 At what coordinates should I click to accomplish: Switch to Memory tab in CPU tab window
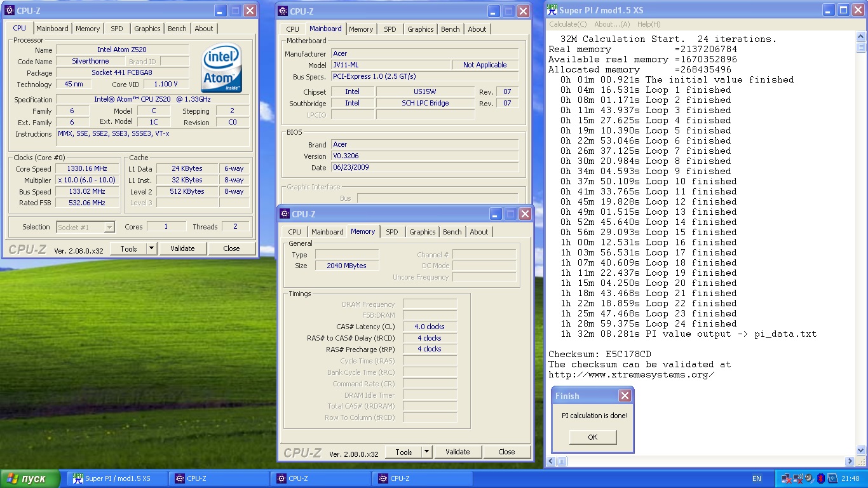(88, 29)
